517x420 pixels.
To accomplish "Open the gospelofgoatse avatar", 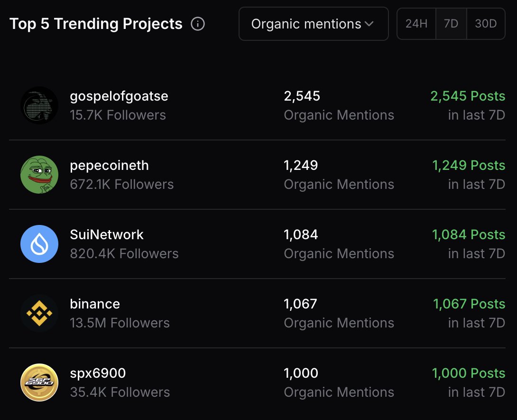I will click(39, 105).
